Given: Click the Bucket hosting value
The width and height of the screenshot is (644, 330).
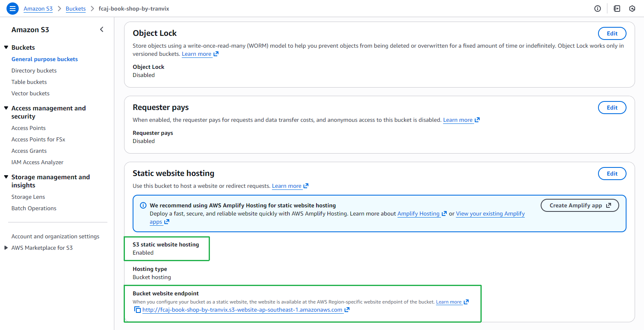Looking at the screenshot, I should tap(152, 277).
